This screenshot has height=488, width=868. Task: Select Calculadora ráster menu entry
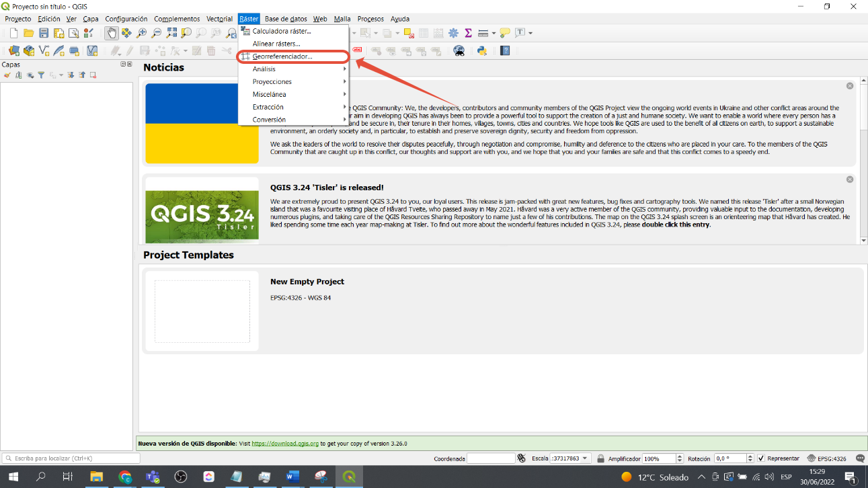pyautogui.click(x=293, y=32)
